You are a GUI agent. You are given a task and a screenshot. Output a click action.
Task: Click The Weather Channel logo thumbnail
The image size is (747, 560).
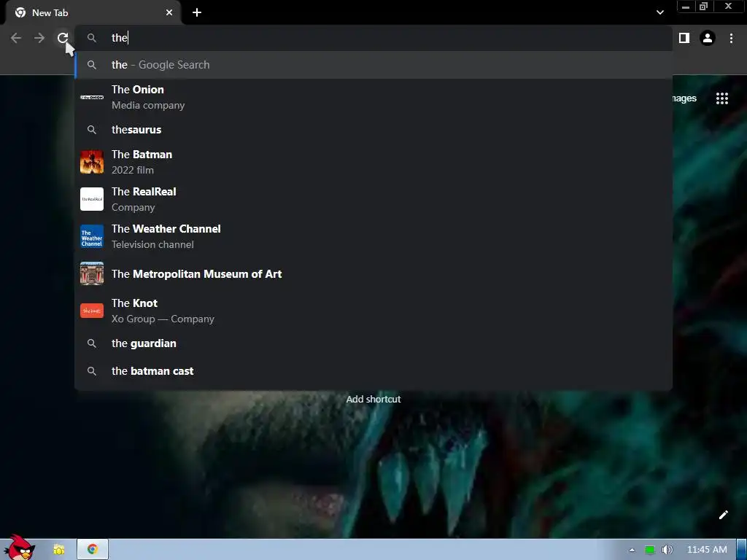92,236
